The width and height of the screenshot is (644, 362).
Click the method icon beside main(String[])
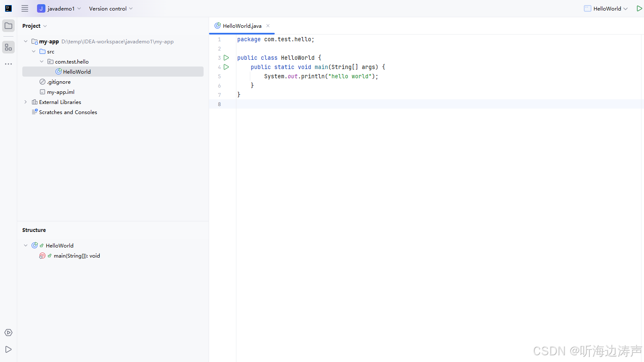42,256
